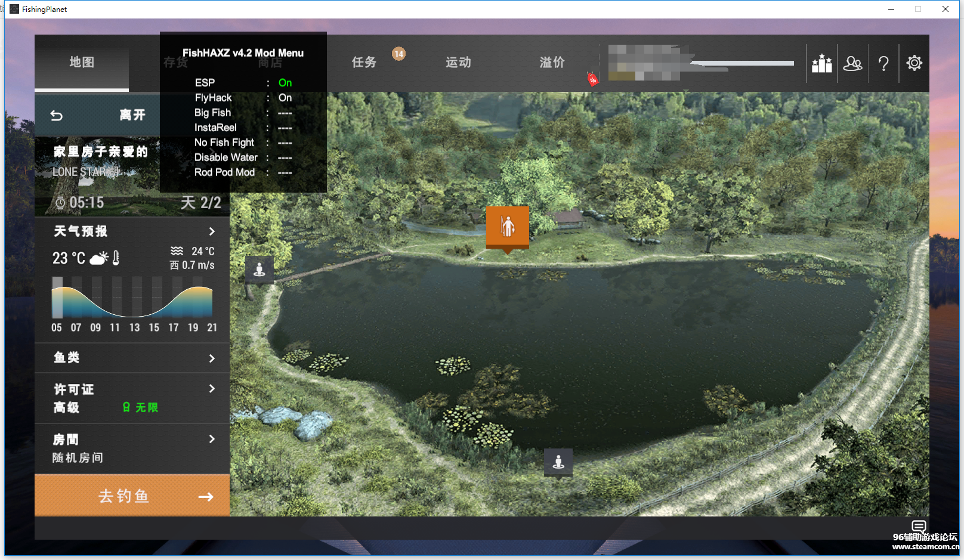Click the thermometer icon in weather panel
This screenshot has height=560, width=964.
(116, 258)
